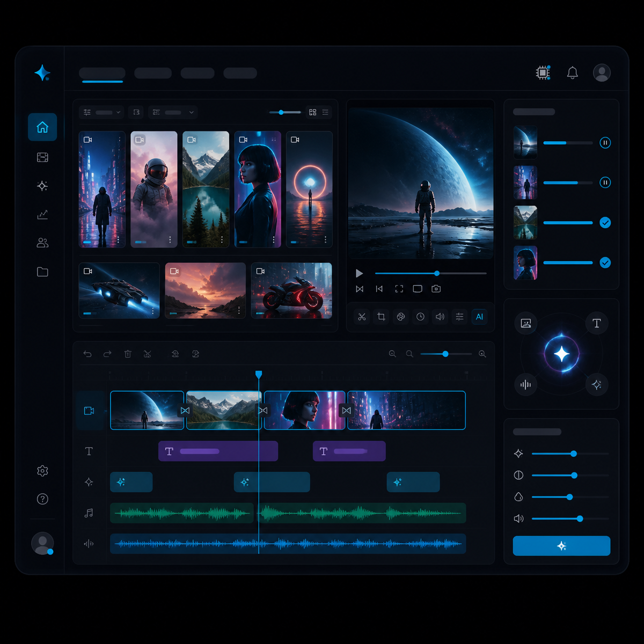The height and width of the screenshot is (644, 644).
Task: Open the AI sparkle section in left sidebar
Action: click(x=42, y=186)
